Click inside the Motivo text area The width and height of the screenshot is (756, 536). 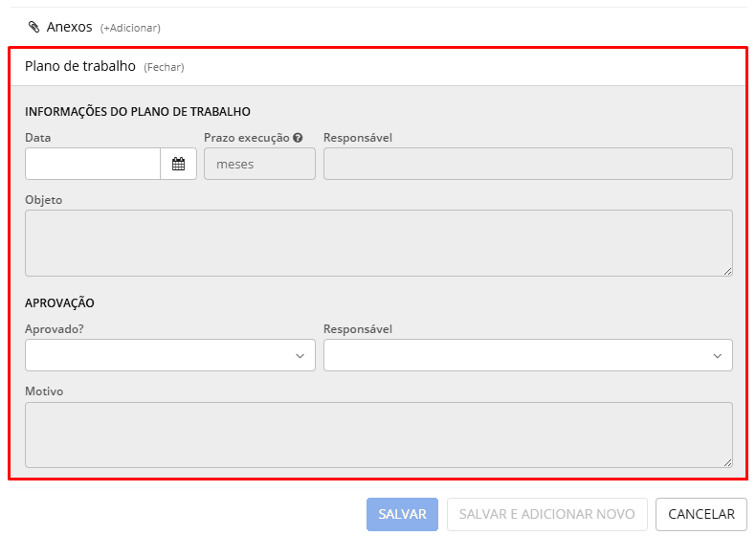tap(378, 435)
